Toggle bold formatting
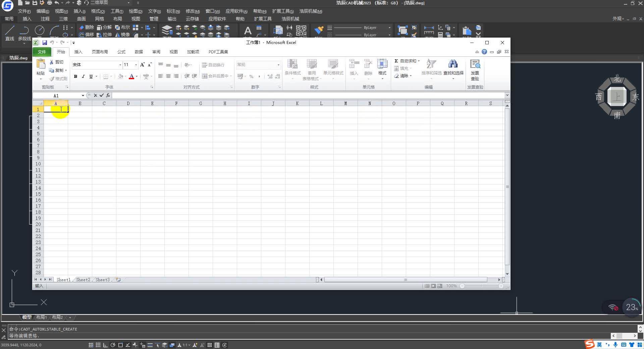This screenshot has height=349, width=644. pyautogui.click(x=75, y=77)
